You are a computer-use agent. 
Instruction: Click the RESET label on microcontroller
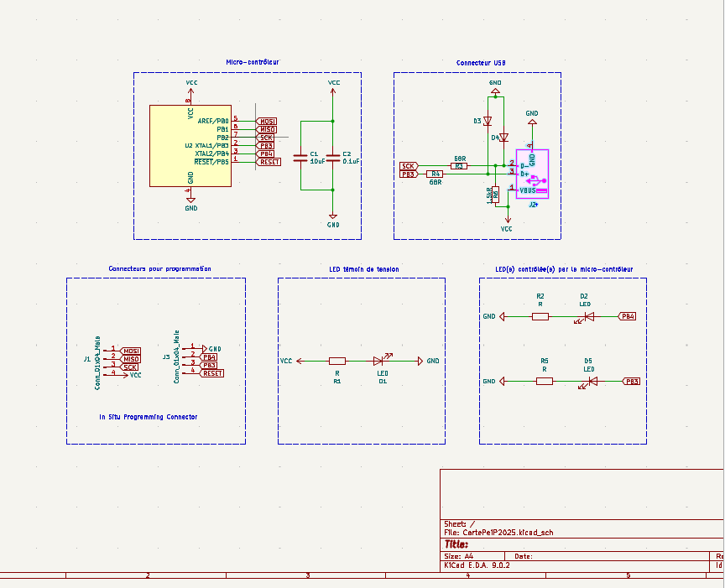click(269, 161)
